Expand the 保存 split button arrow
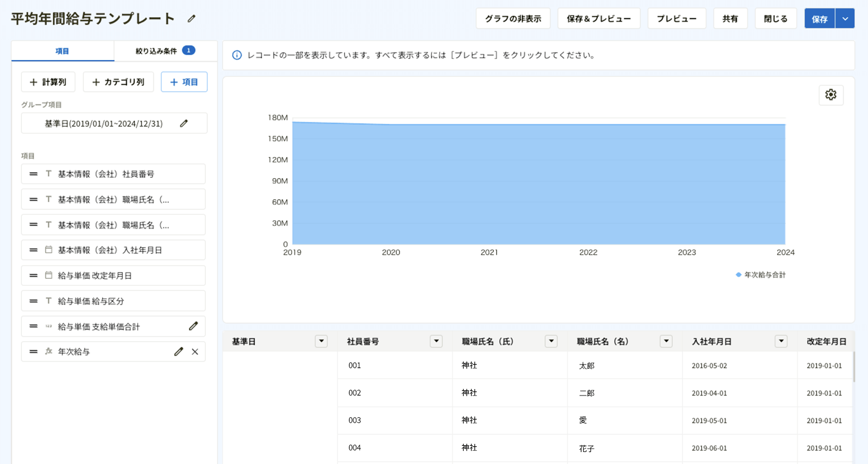 pos(845,19)
